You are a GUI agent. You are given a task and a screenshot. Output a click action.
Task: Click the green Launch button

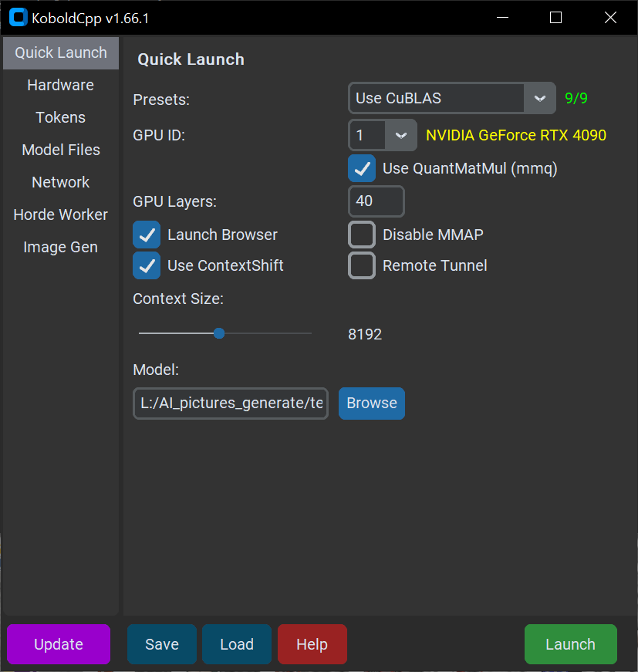click(x=570, y=644)
